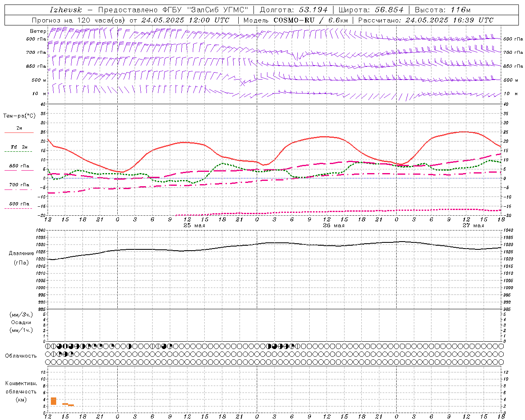Click the 'Облачность' cloud cover label
Image resolution: width=525 pixels, height=420 pixels.
[x=21, y=356]
